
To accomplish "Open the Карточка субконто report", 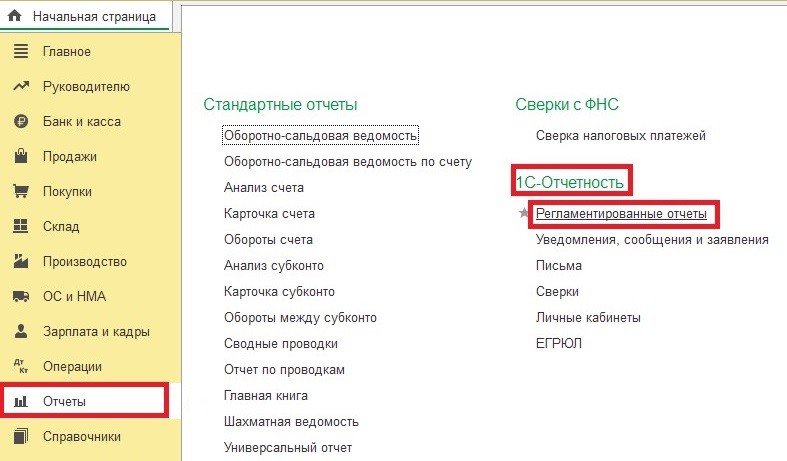I will pyautogui.click(x=279, y=292).
